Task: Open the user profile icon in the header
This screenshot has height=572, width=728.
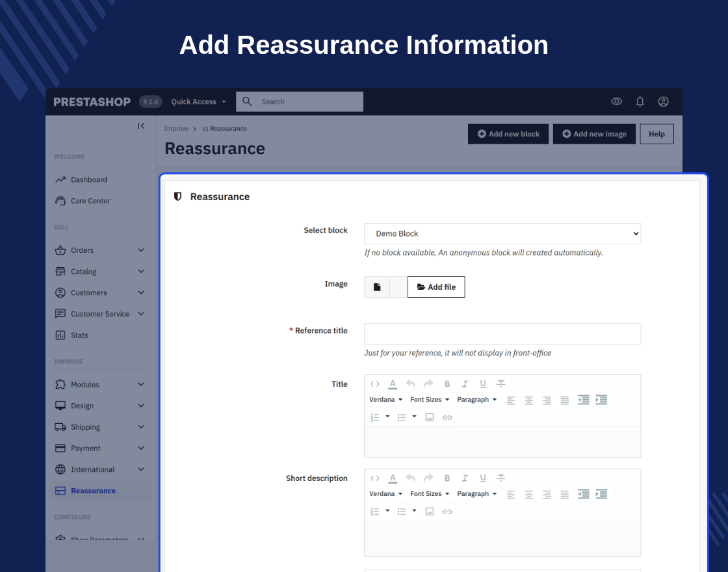Action: tap(664, 101)
